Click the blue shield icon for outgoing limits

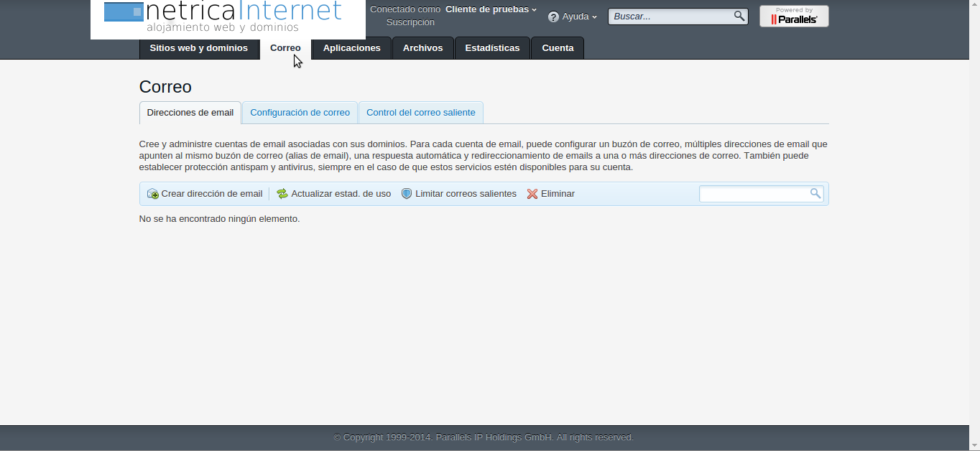(x=407, y=194)
